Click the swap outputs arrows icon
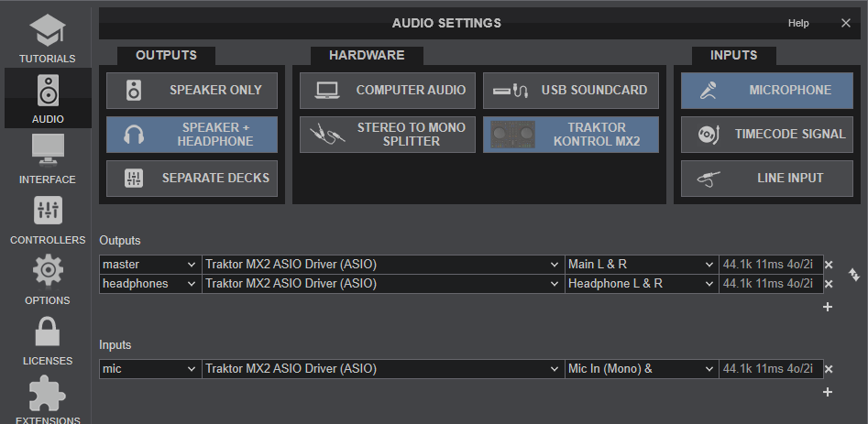This screenshot has width=868, height=424. coord(854,275)
